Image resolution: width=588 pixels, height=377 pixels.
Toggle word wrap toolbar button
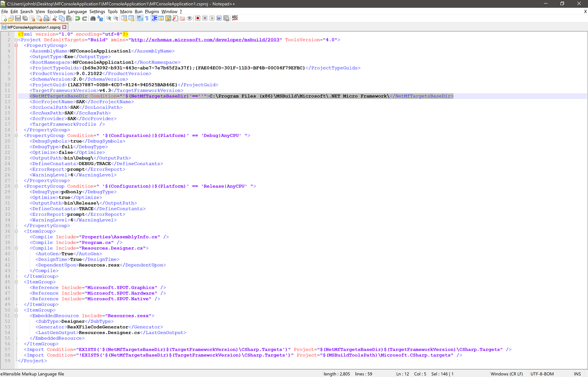pyautogui.click(x=140, y=18)
